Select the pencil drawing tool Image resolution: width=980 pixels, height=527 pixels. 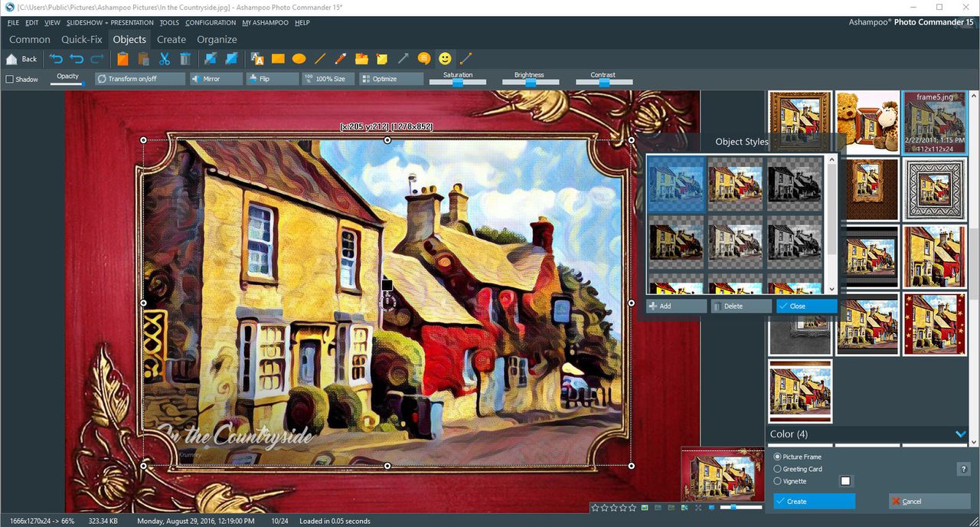point(341,59)
